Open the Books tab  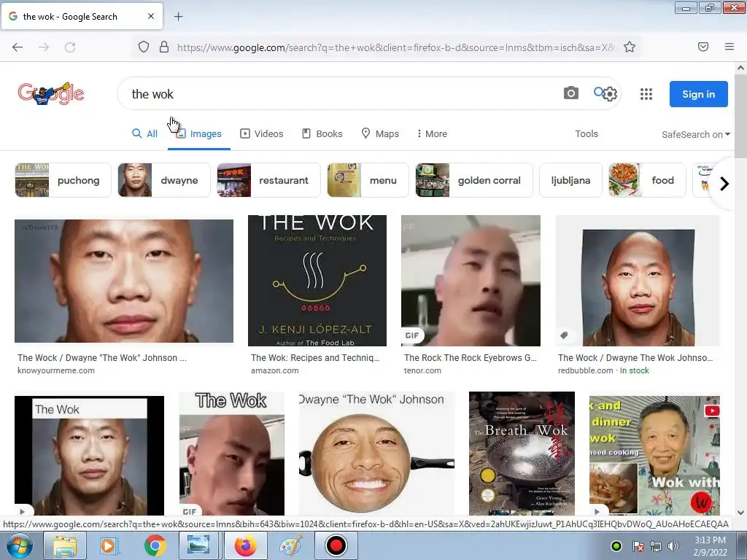(x=322, y=134)
